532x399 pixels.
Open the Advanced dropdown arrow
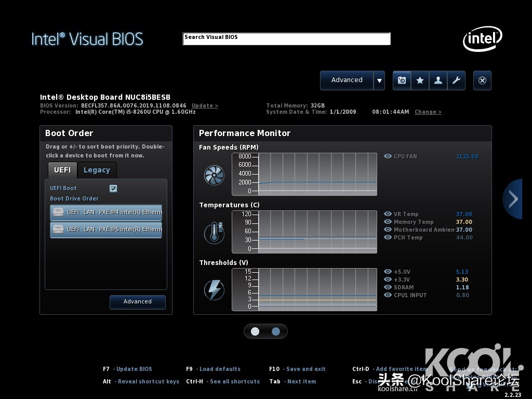[x=379, y=81]
